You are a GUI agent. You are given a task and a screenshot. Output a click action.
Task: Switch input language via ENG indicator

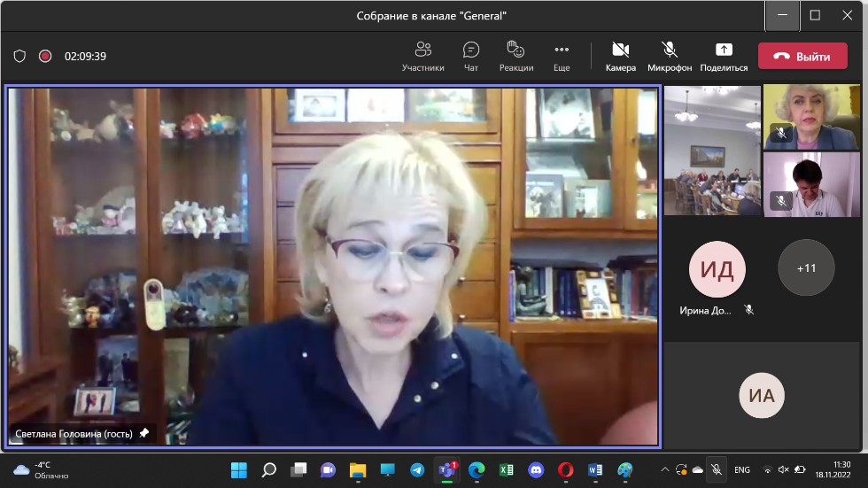(742, 469)
